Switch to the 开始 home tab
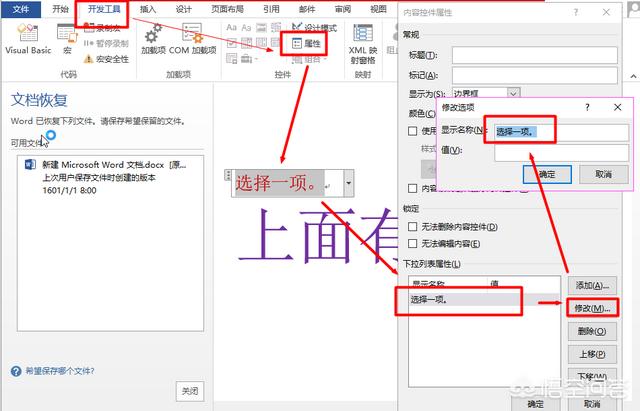This screenshot has width=640, height=411. (x=60, y=9)
